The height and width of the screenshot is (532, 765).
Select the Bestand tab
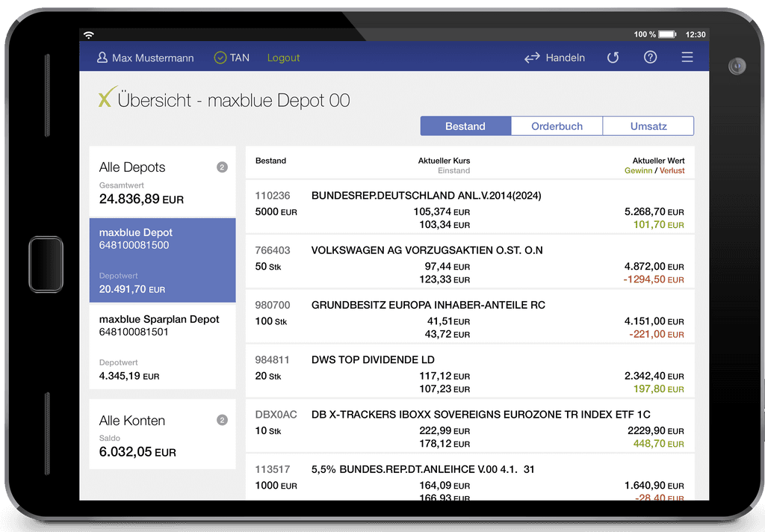465,126
